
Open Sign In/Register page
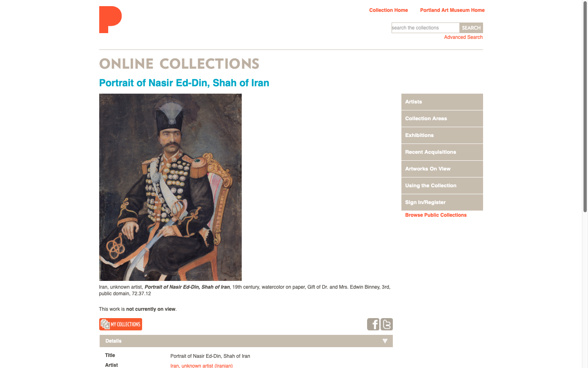tap(442, 202)
